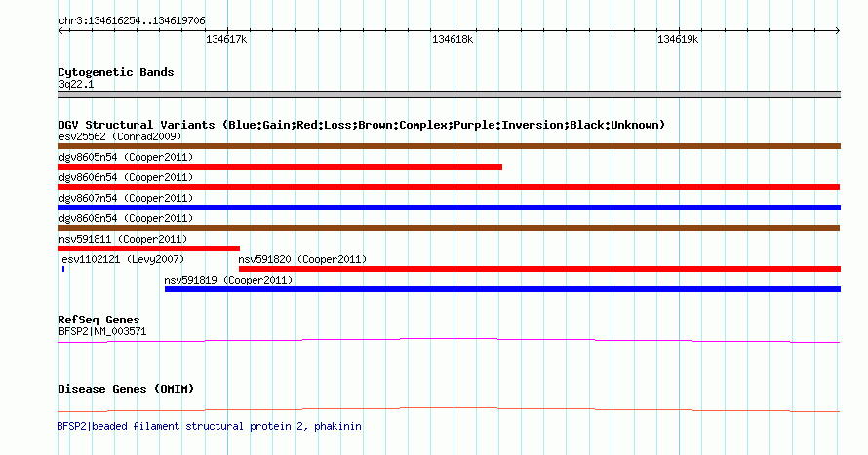868x455 pixels.
Task: Select the nsv591811 red loss bar
Action: pos(148,248)
